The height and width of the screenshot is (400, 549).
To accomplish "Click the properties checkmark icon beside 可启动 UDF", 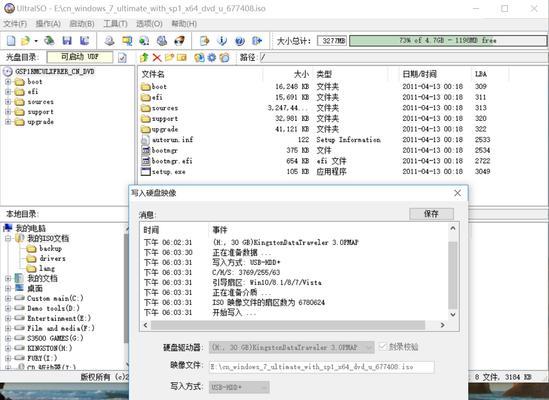I will point(122,57).
